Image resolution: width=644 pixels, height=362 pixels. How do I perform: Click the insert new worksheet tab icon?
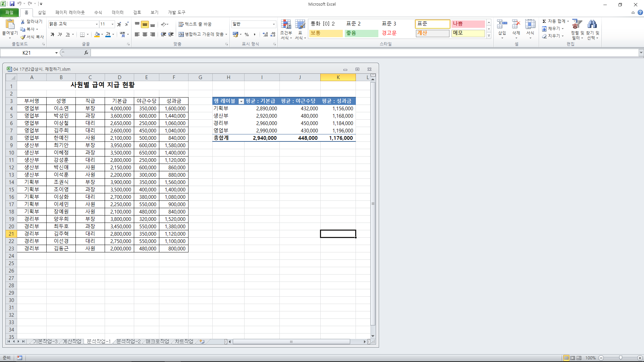click(x=202, y=342)
